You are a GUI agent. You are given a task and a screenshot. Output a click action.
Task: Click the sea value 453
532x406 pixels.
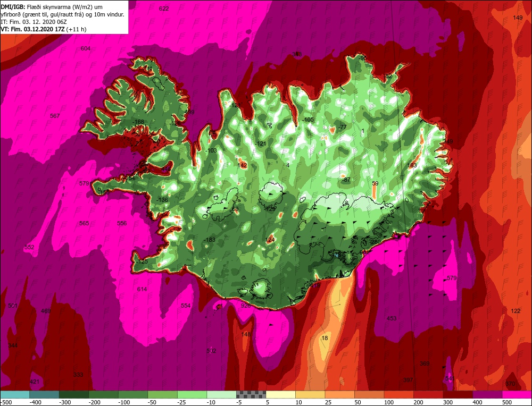click(392, 318)
